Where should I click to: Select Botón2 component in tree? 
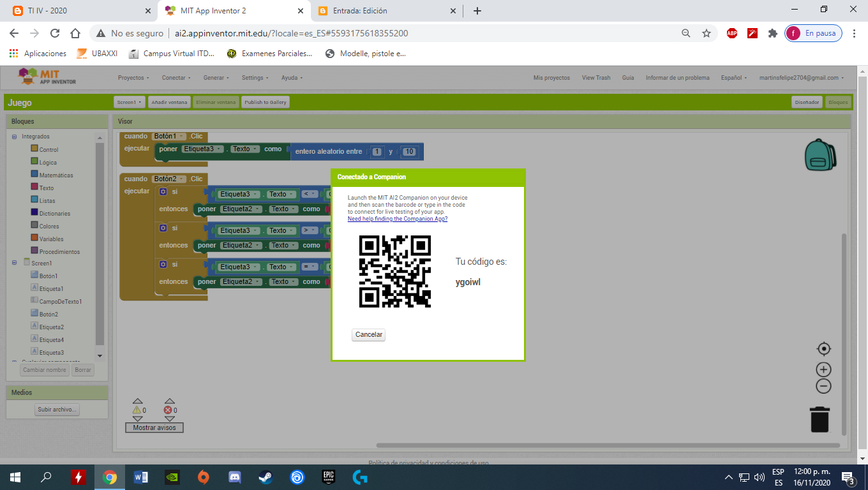pyautogui.click(x=48, y=314)
